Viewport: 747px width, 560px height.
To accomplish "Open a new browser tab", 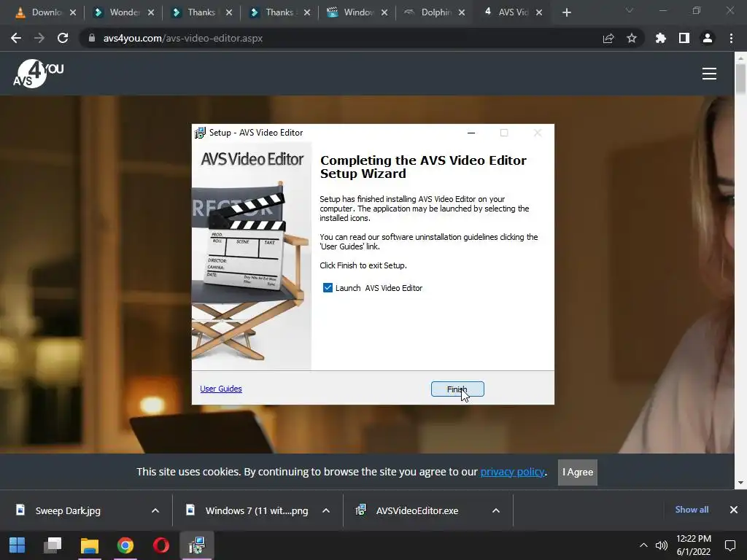I will point(566,13).
